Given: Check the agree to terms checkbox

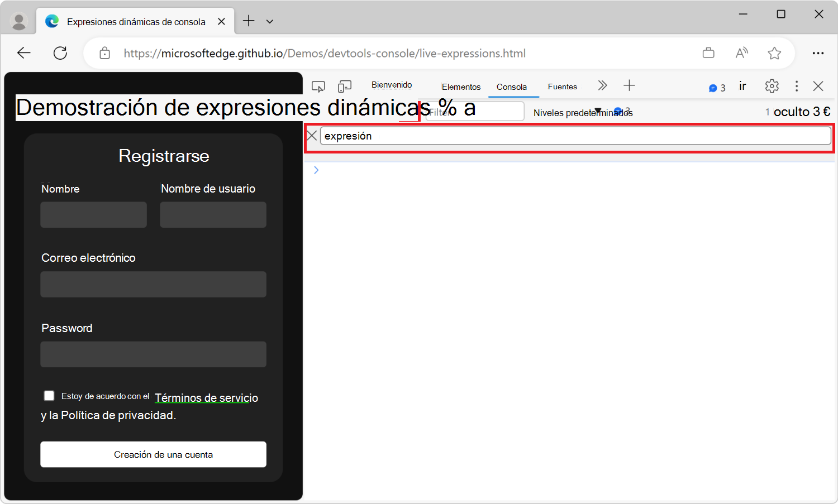Looking at the screenshot, I should tap(49, 395).
